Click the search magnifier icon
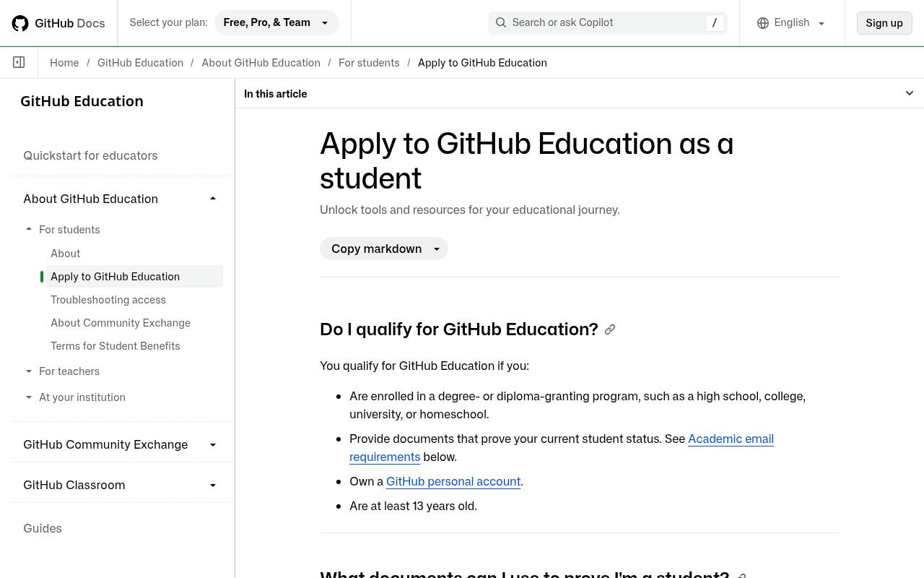The width and height of the screenshot is (924, 578). click(500, 22)
